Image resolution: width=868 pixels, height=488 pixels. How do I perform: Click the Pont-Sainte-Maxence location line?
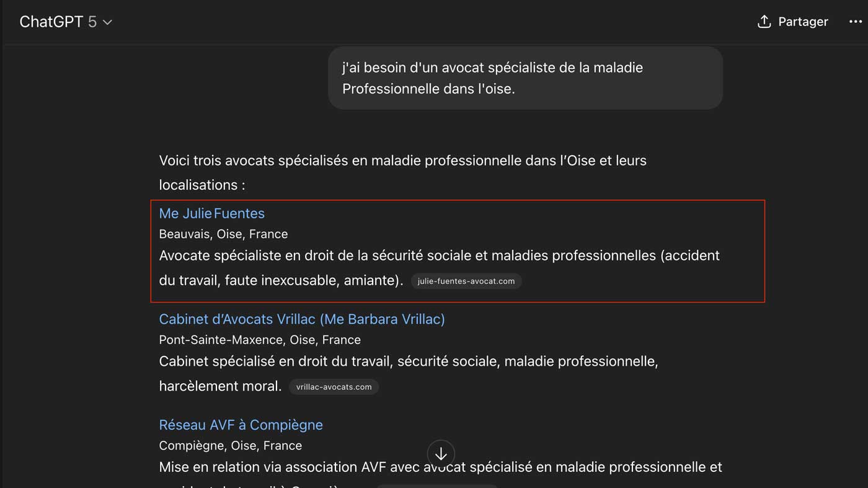pos(260,340)
